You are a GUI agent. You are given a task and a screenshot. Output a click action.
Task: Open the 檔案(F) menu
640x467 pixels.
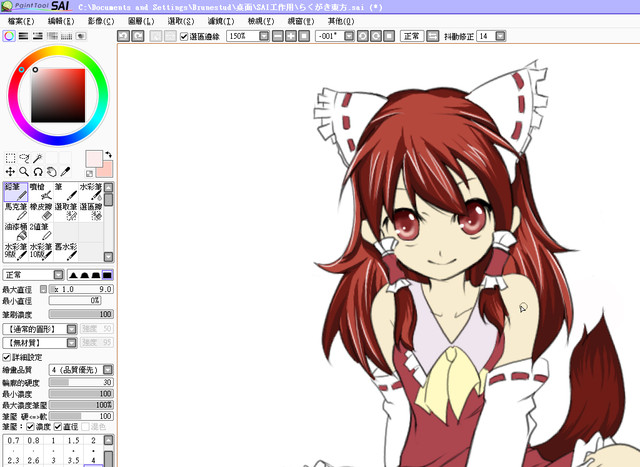point(21,21)
